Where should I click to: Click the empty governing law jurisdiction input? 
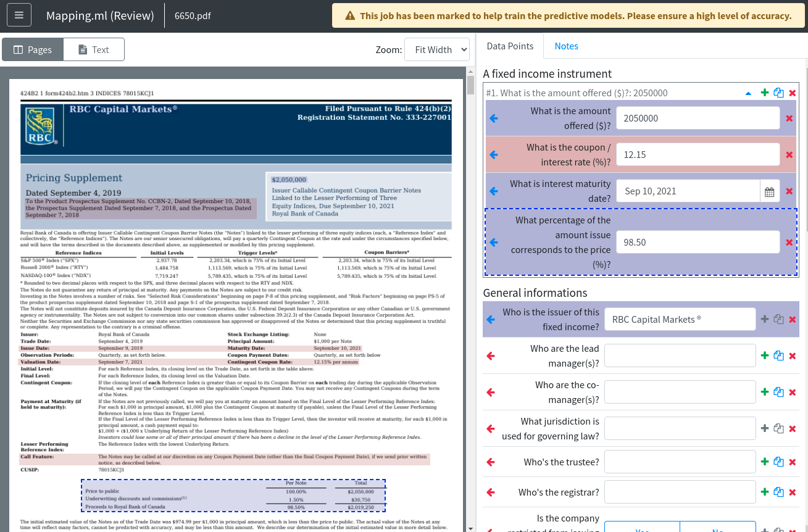(x=680, y=429)
